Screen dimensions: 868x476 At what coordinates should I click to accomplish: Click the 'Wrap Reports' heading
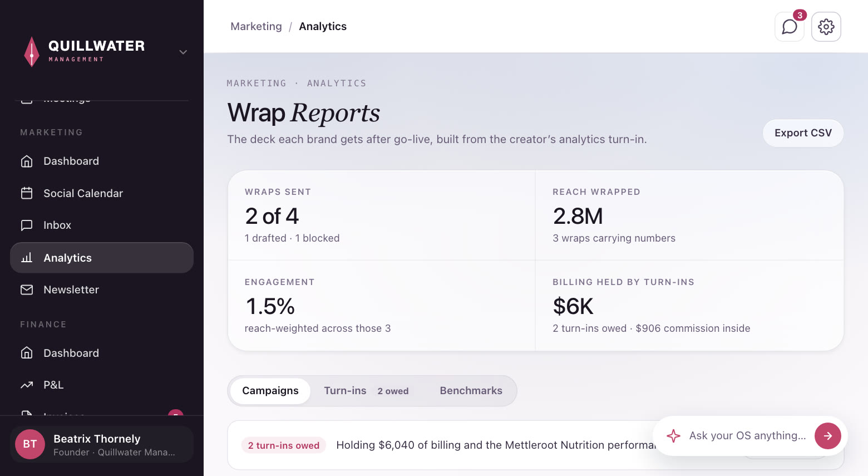pos(304,113)
